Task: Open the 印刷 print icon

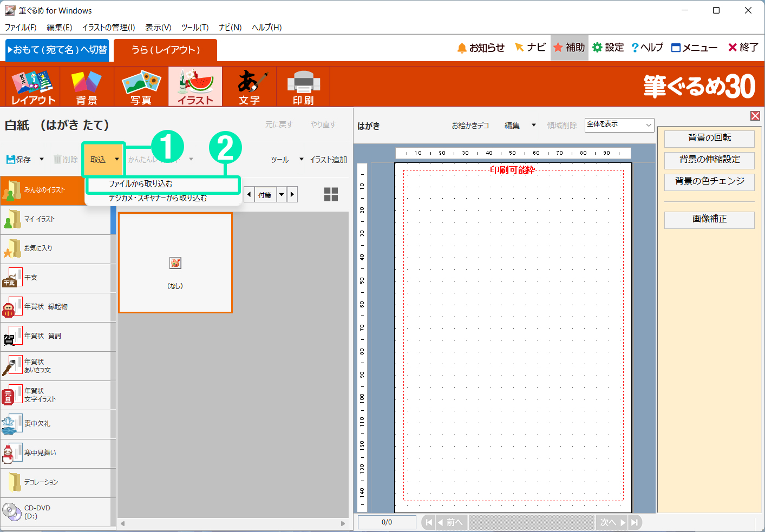Action: click(x=303, y=87)
